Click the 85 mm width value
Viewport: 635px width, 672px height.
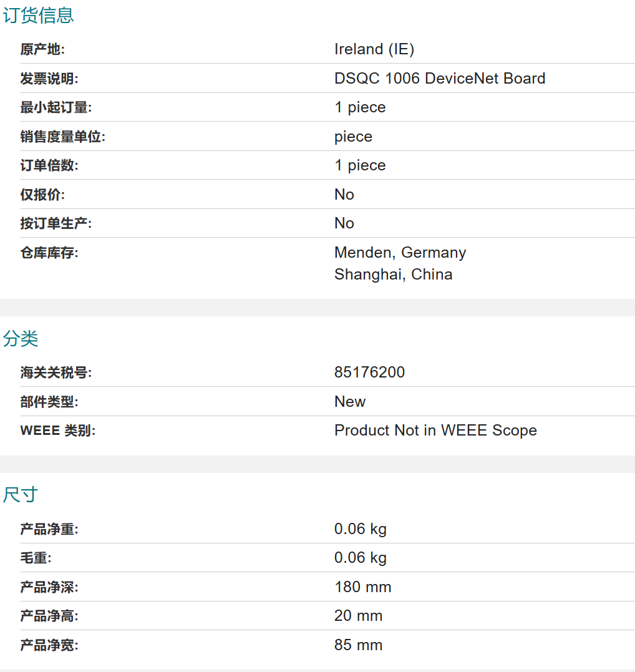point(358,645)
